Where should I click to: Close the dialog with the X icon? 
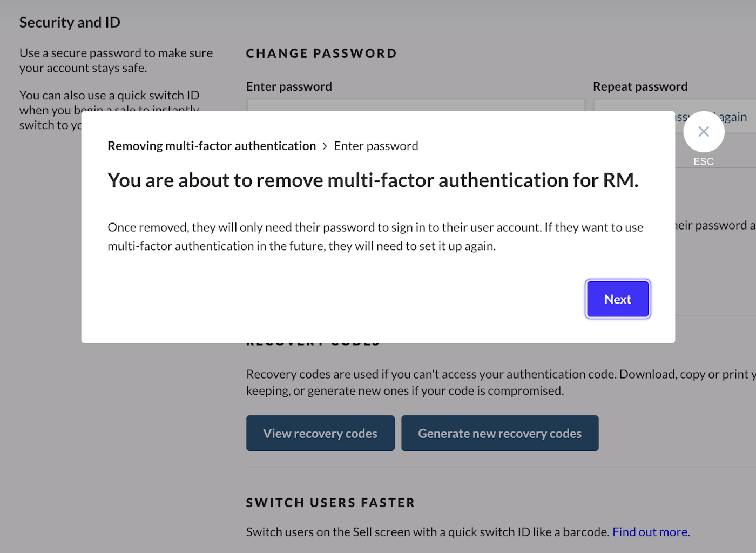[703, 131]
